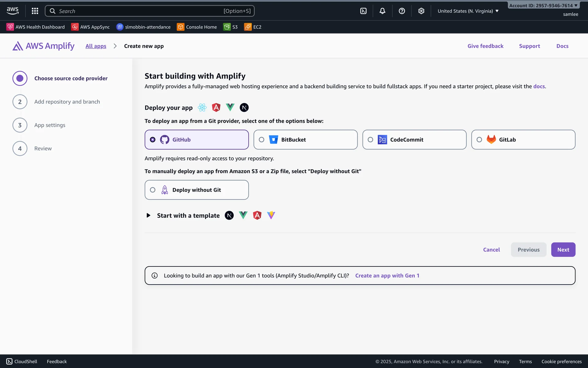The width and height of the screenshot is (588, 368).
Task: Open the EC2 bookmark shortcut
Action: point(253,27)
